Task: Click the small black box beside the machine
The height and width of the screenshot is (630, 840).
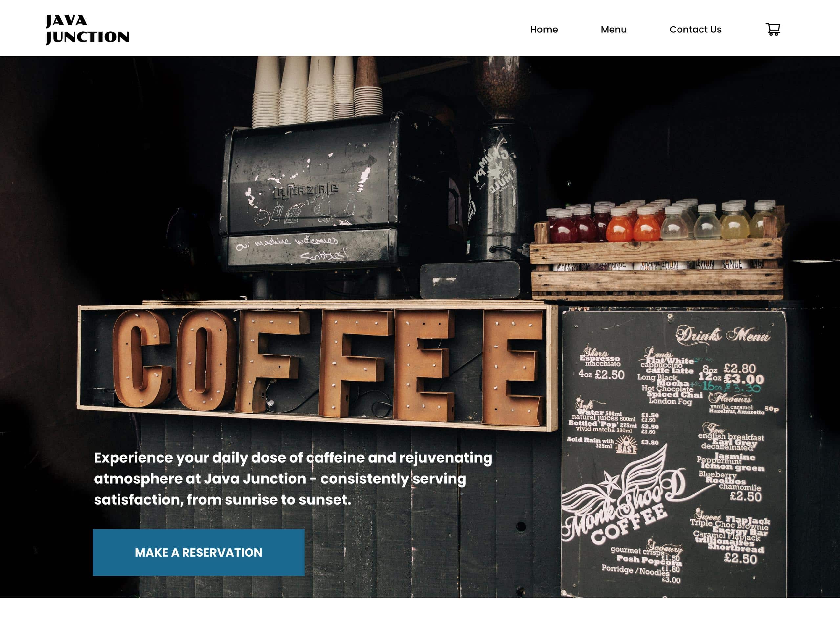Action: click(x=470, y=280)
